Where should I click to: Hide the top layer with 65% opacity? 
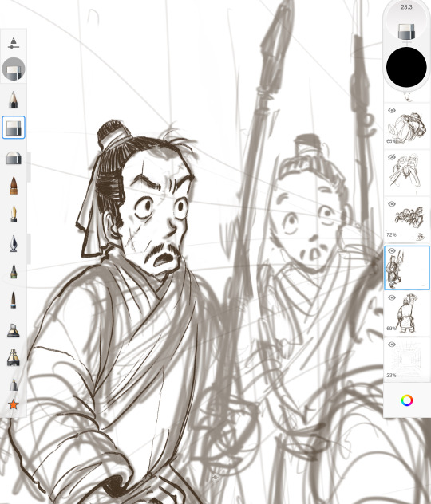[x=391, y=110]
